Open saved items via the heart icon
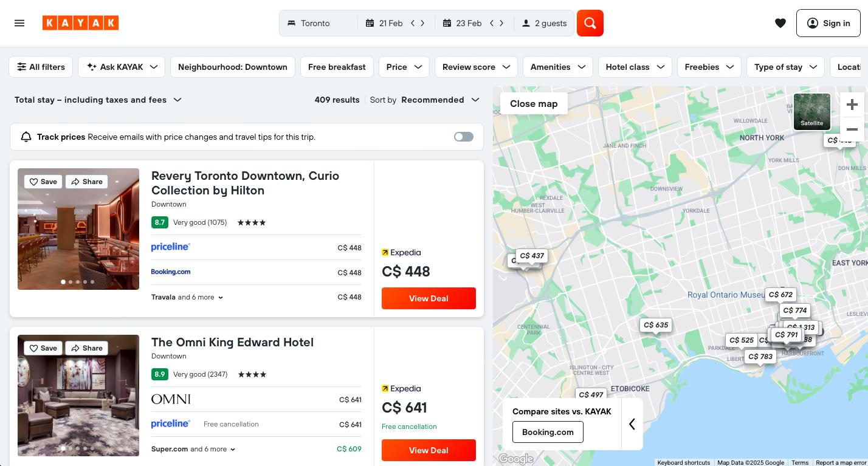The width and height of the screenshot is (868, 466). (780, 22)
